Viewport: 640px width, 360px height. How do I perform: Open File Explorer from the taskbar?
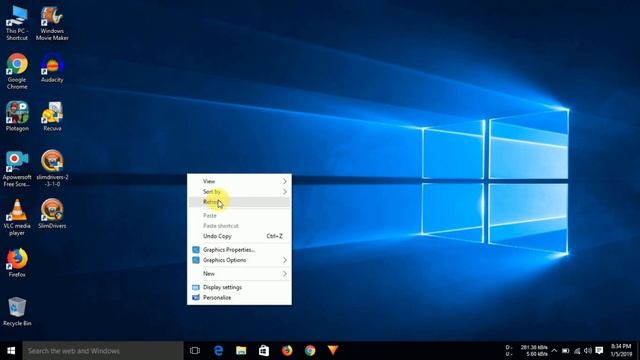(241, 351)
